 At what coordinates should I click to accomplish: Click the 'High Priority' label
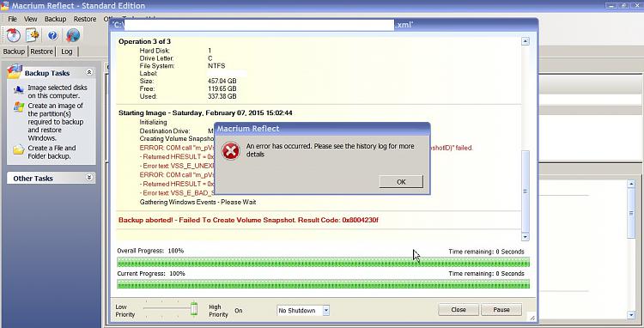coord(218,310)
